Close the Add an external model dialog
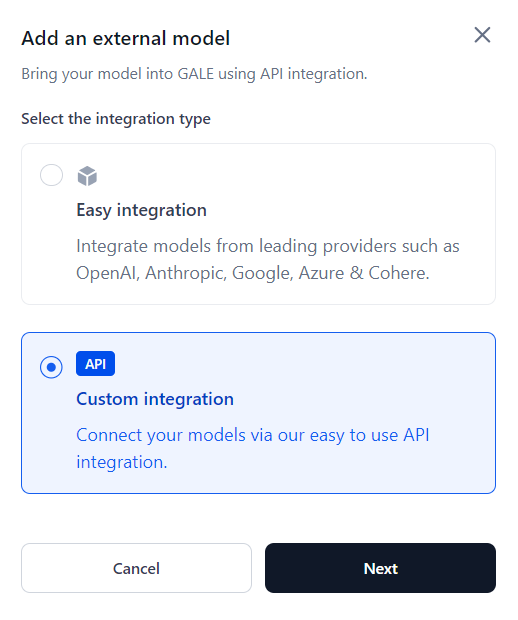 482,35
